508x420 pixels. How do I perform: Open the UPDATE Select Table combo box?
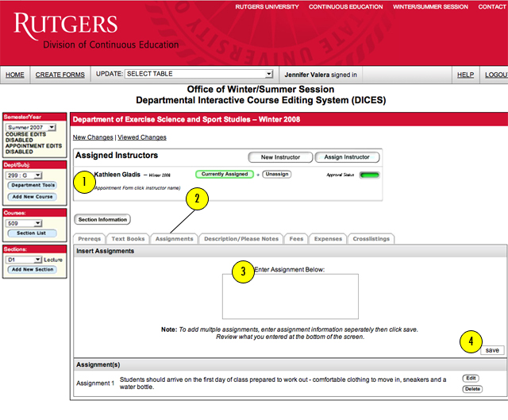click(199, 74)
